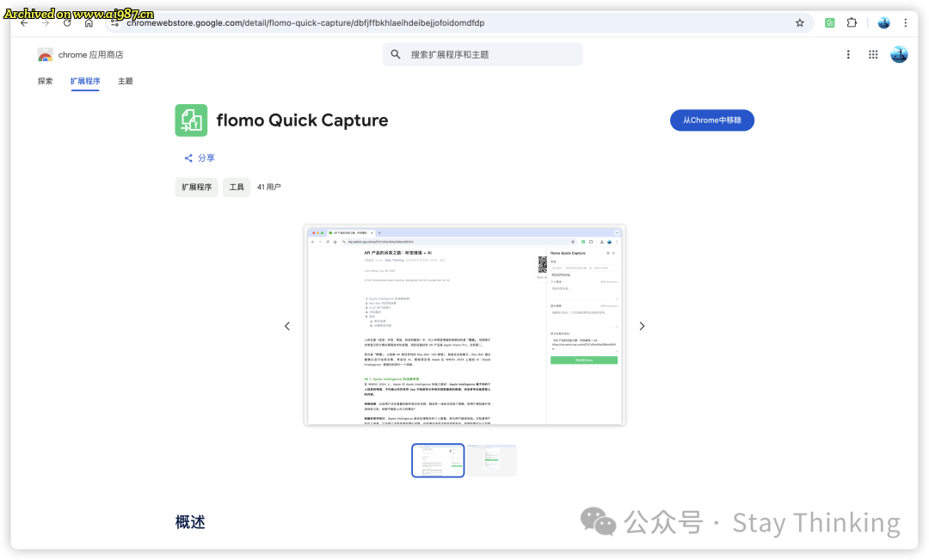The height and width of the screenshot is (560, 929).
Task: Reload the page with refresh icon
Action: 67,23
